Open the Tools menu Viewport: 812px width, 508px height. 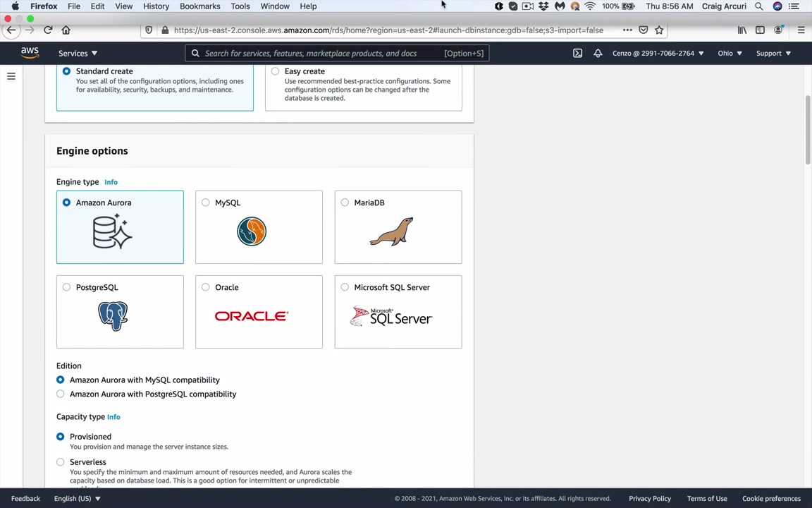click(x=240, y=6)
